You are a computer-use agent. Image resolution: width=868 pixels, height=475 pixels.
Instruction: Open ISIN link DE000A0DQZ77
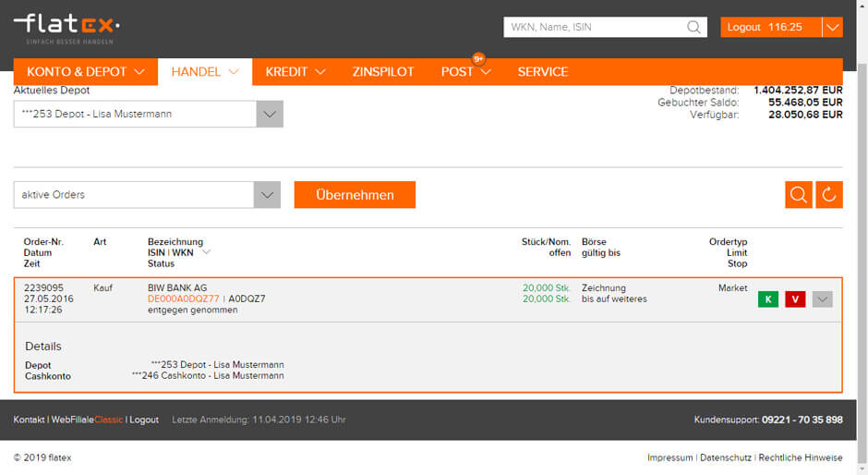[183, 298]
